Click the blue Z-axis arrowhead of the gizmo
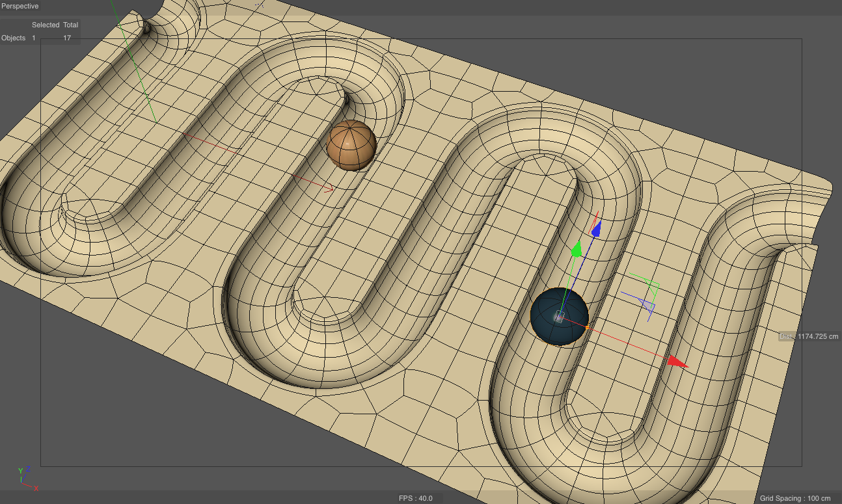This screenshot has height=504, width=842. click(596, 230)
